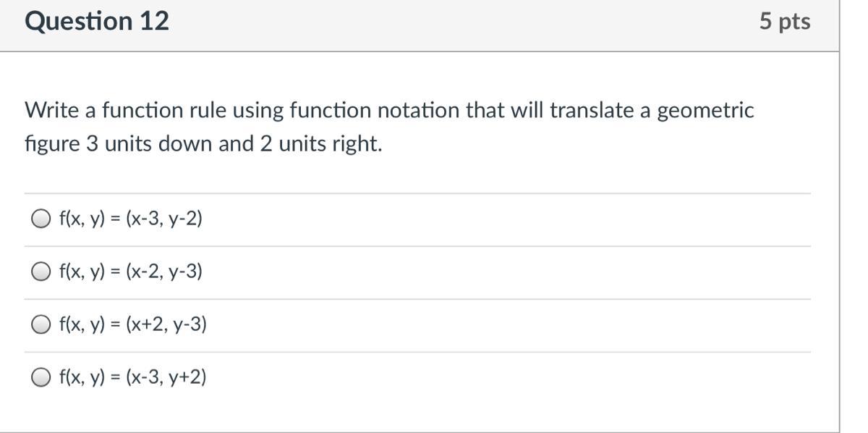Click the word "Write" in the prompt
The width and height of the screenshot is (868, 433).
coord(53,111)
